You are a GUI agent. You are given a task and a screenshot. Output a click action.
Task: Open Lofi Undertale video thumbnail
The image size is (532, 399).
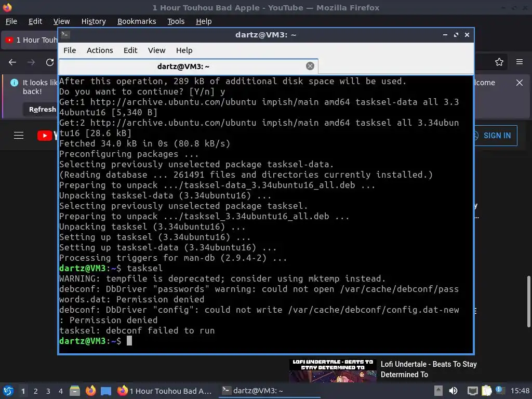pos(333,370)
